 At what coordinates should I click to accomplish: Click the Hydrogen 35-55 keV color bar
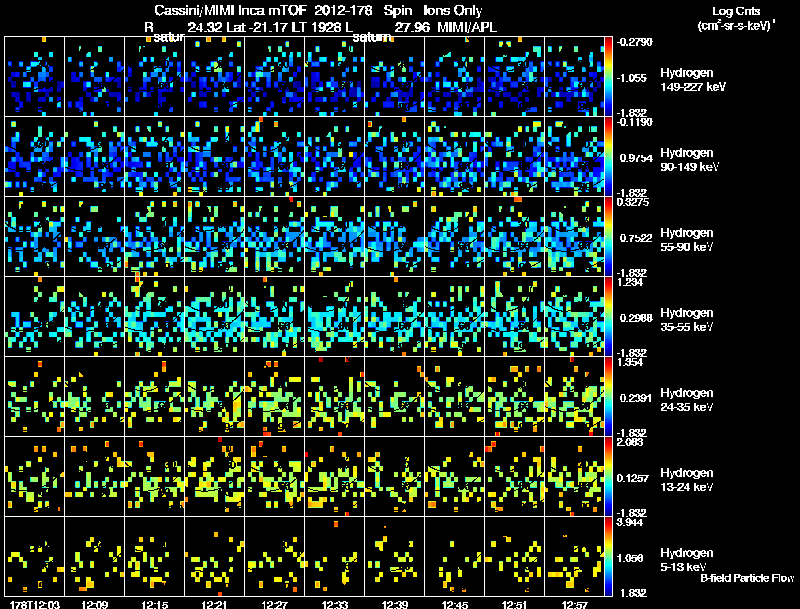point(608,317)
